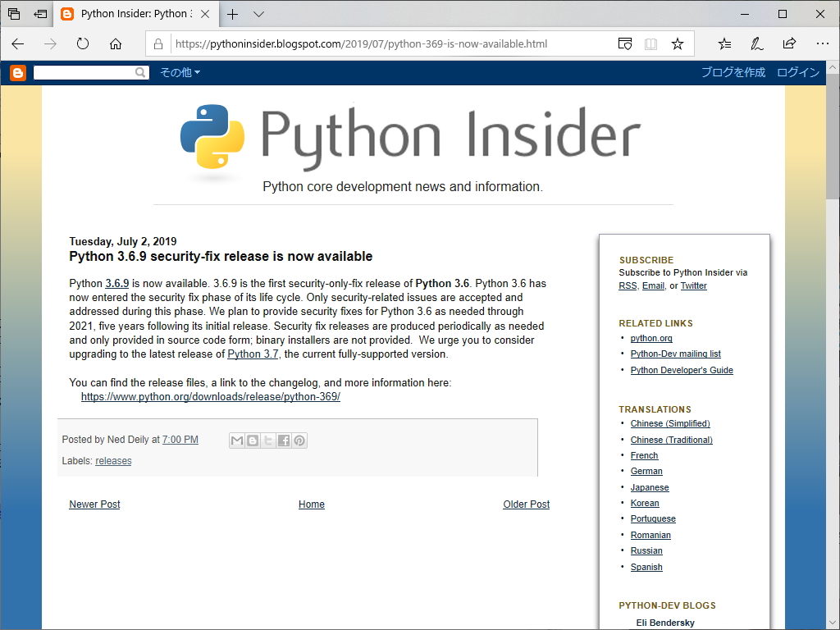Open the python-369 downloads release link
This screenshot has width=840, height=630.
(210, 395)
